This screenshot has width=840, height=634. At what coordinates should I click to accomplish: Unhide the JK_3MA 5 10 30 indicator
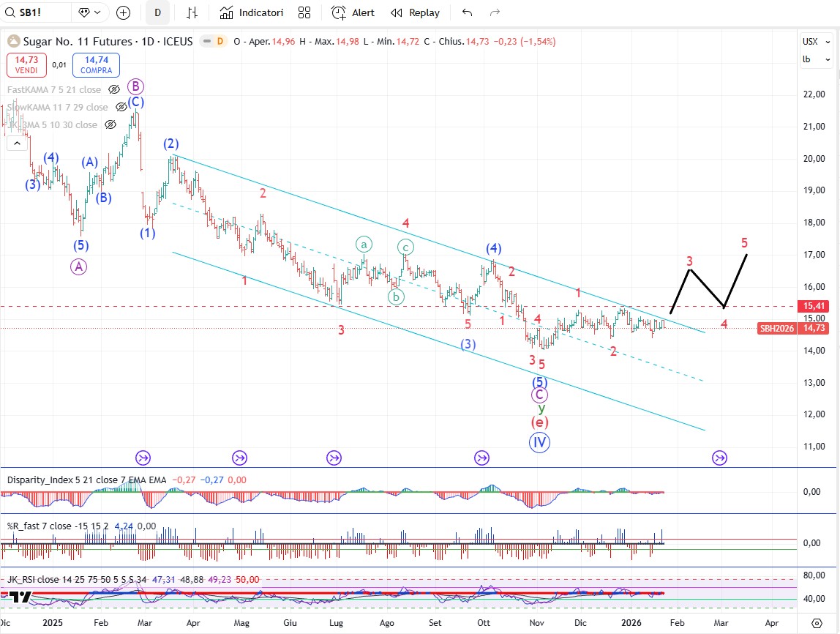[110, 124]
